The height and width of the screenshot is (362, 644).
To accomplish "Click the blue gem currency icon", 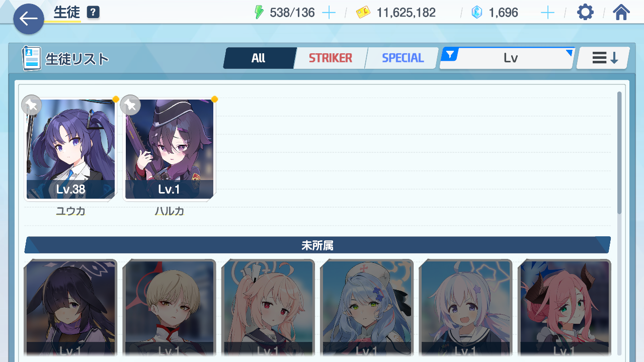I will coord(476,13).
